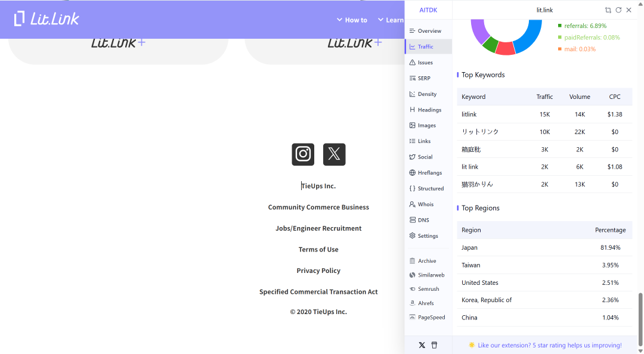
Task: Click the lit.link domain title in panel
Action: (544, 10)
